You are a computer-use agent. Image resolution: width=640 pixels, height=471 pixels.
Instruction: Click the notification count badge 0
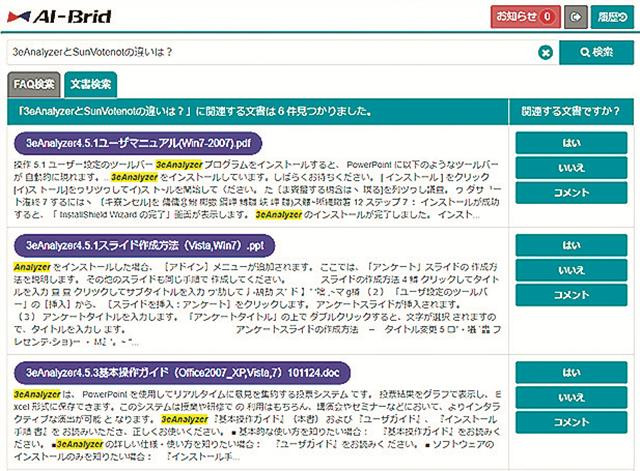click(547, 17)
